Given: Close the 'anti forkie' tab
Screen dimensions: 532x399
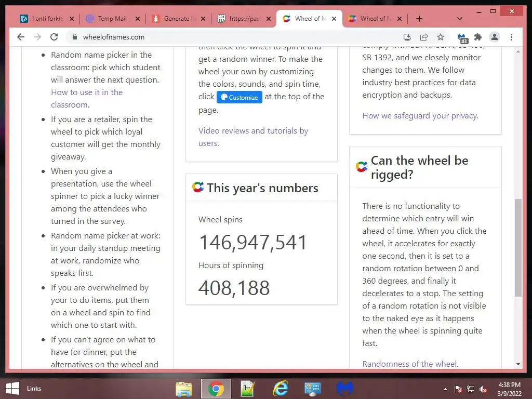Looking at the screenshot, I should (72, 19).
